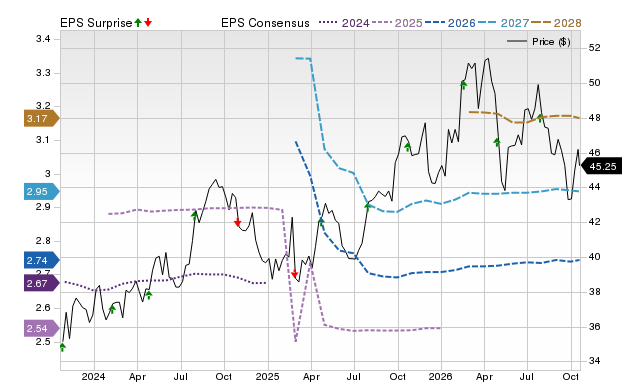Click the 38 price axis label
Screen dimensions: 640x382
point(595,291)
